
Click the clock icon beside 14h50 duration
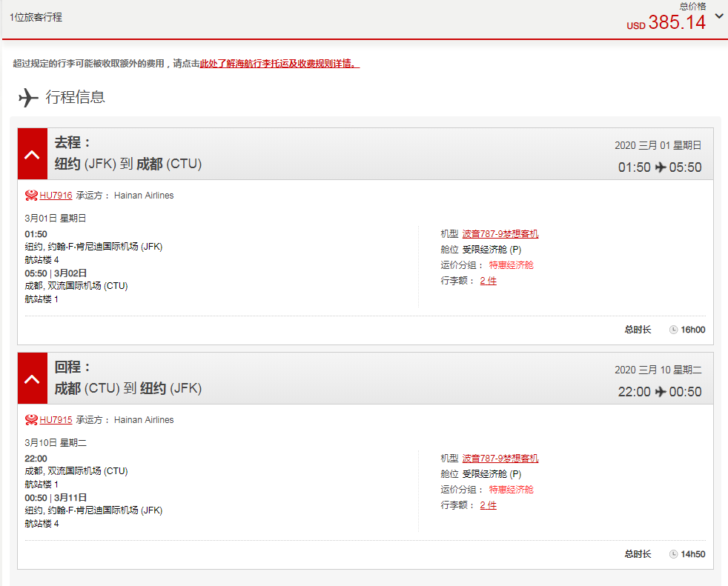point(673,554)
